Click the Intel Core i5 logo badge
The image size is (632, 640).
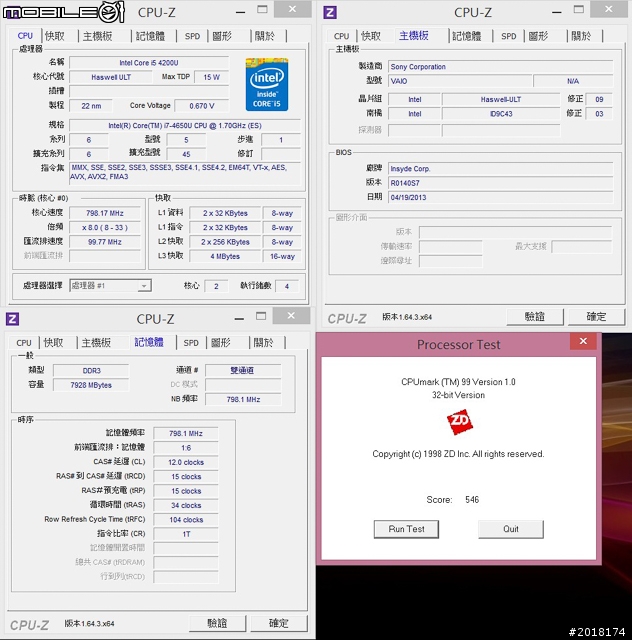point(267,84)
